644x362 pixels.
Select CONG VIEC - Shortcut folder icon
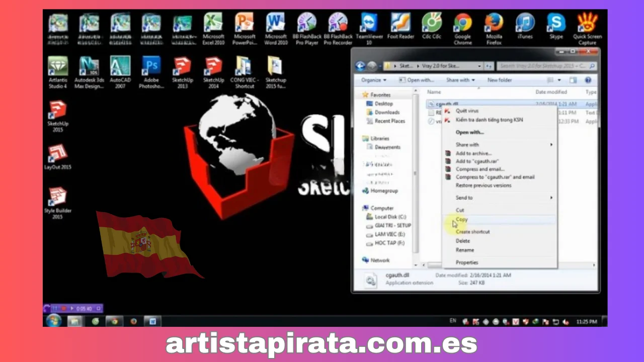[x=245, y=72]
